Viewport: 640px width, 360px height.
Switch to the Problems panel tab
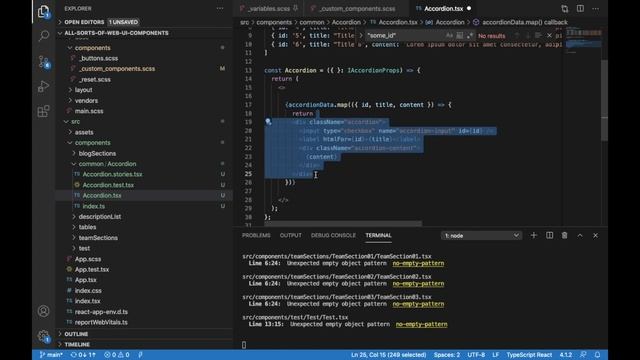[x=256, y=236]
